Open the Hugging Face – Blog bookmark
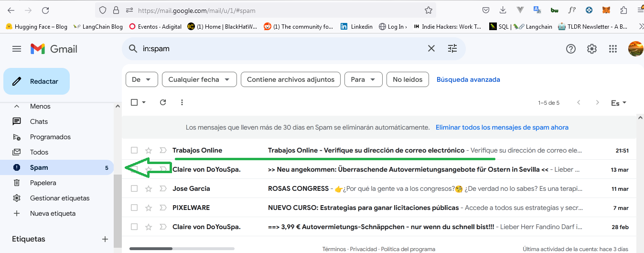Screen dimensions: 644x253 [36, 27]
